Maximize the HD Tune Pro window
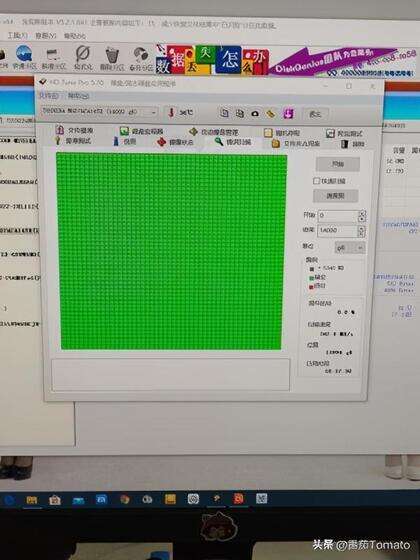 (349, 86)
